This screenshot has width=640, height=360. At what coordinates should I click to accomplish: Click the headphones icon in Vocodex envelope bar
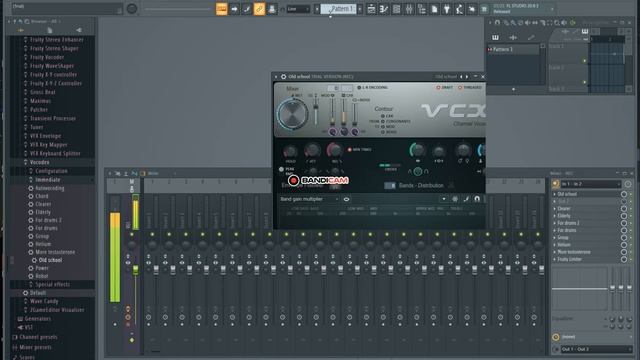point(477,199)
